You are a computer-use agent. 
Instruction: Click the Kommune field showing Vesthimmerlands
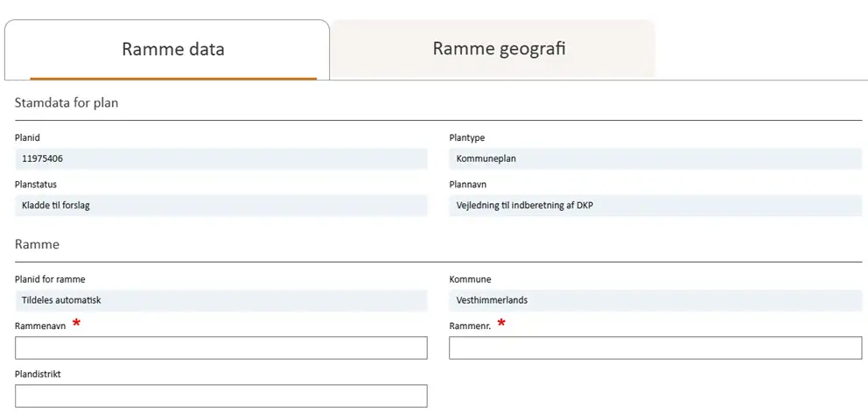pyautogui.click(x=654, y=300)
